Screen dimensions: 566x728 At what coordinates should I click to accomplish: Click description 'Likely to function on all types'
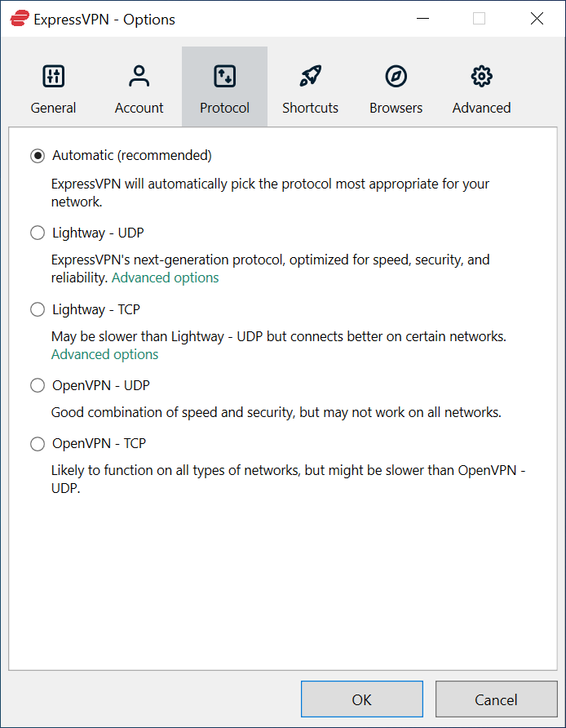(x=288, y=479)
